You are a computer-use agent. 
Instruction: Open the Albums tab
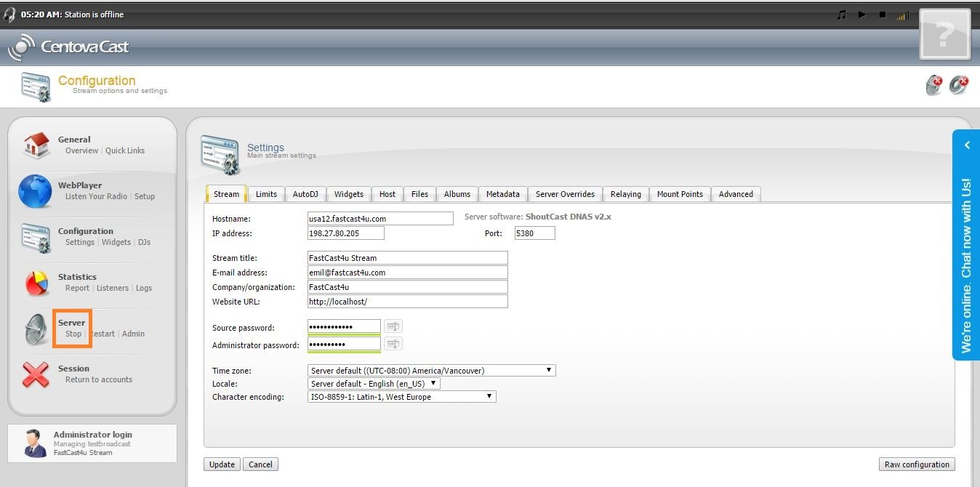click(457, 194)
